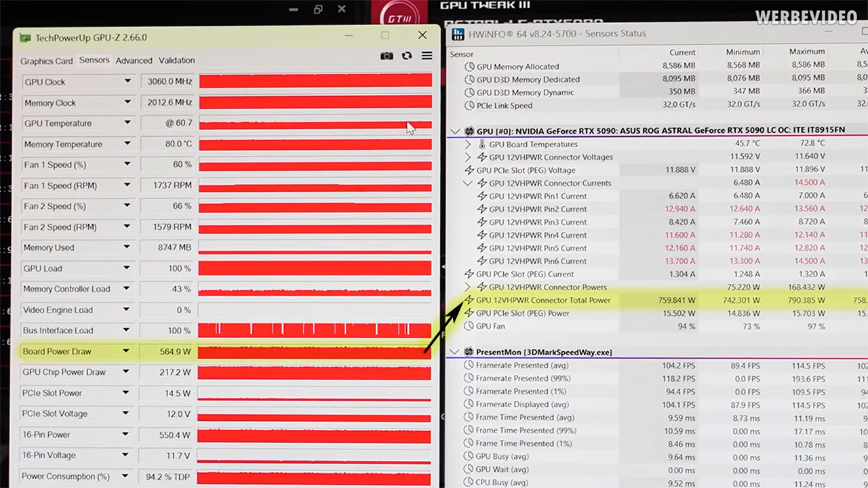
Task: Click the Board Power Draw history graph
Action: (x=315, y=351)
